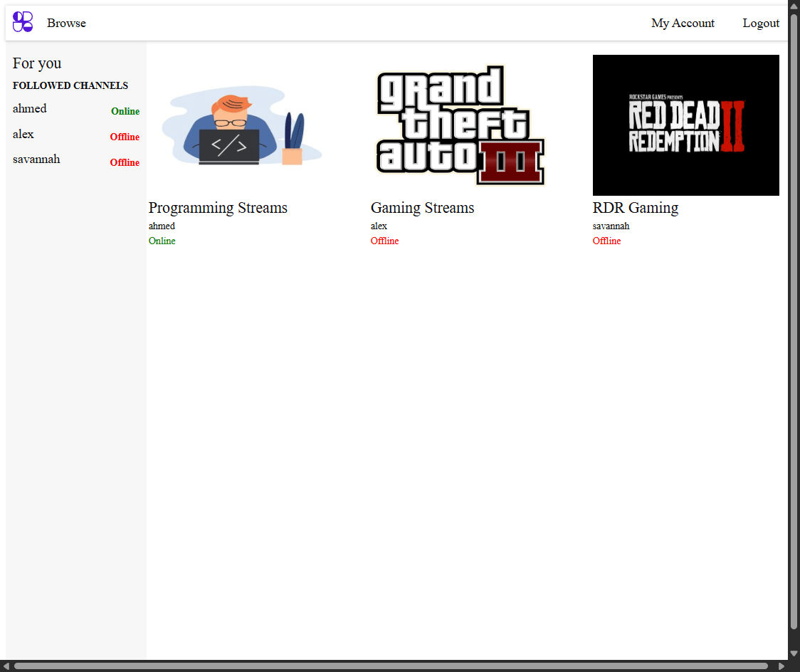Click the scroll left arrow
The image size is (800, 672).
(6, 666)
